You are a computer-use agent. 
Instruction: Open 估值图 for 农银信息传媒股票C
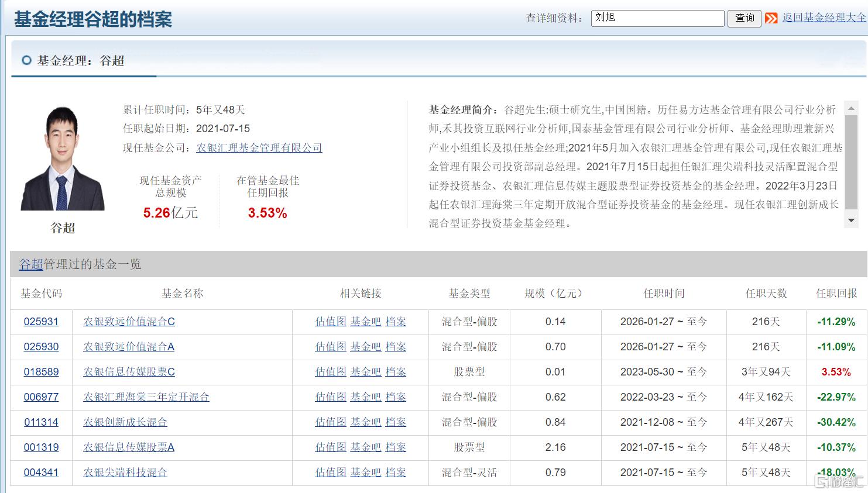(331, 372)
